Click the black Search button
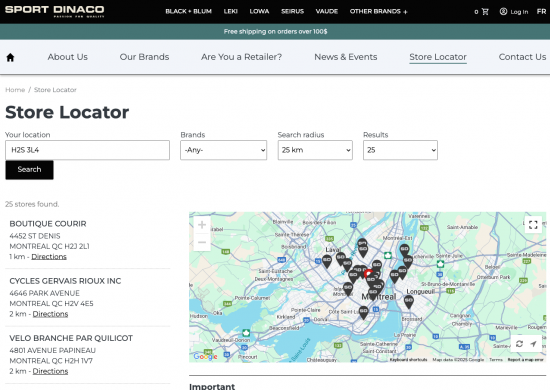The width and height of the screenshot is (550, 390). [x=29, y=170]
